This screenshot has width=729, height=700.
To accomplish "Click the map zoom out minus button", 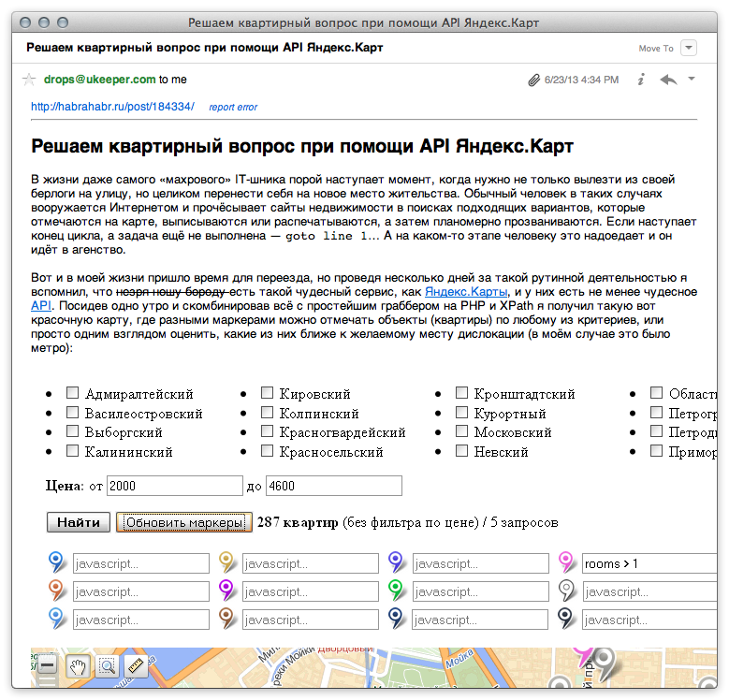I will 48,666.
